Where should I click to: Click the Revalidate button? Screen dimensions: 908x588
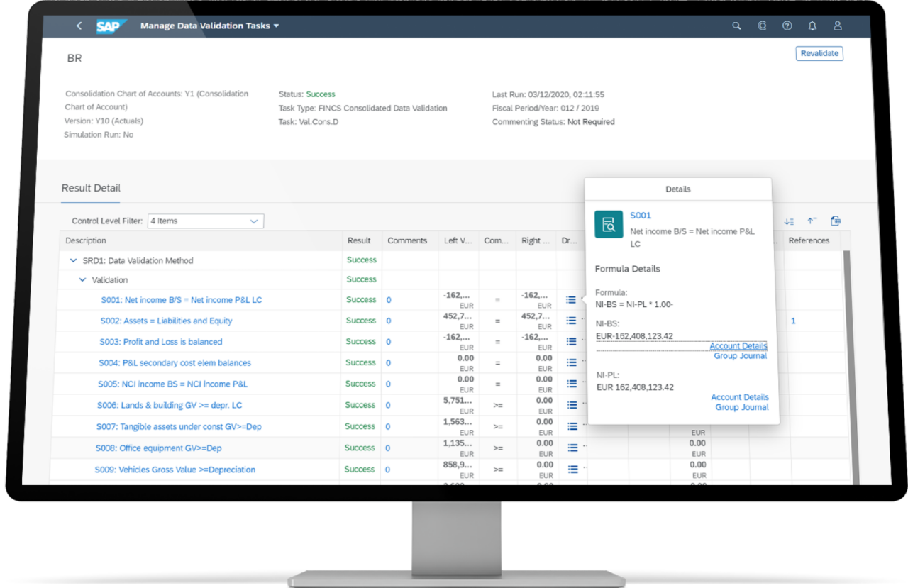(x=819, y=53)
